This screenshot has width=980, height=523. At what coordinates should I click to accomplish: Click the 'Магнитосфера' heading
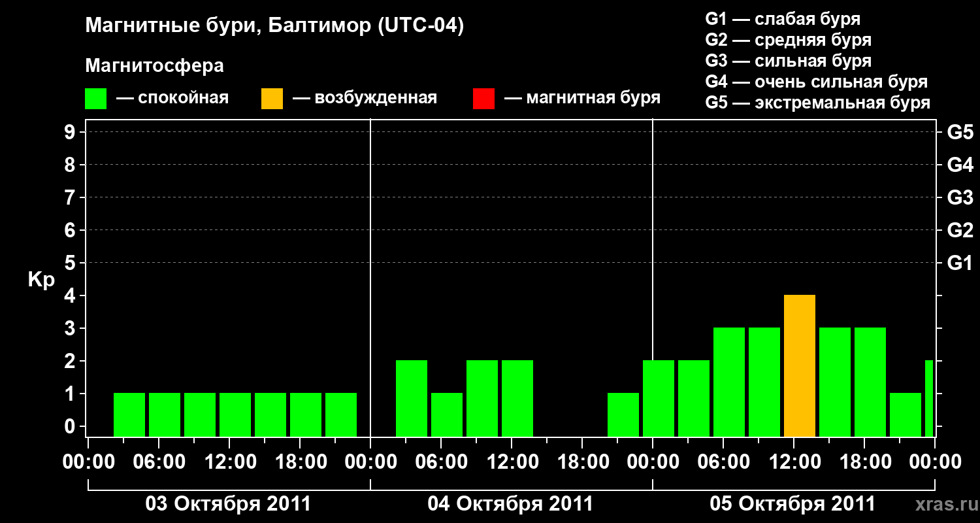[154, 66]
